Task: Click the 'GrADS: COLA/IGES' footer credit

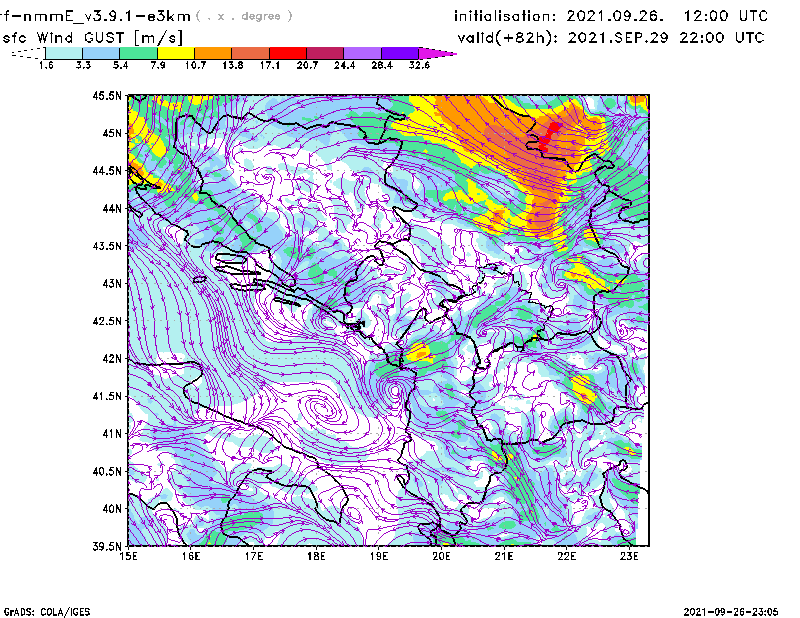Action: tap(47, 612)
